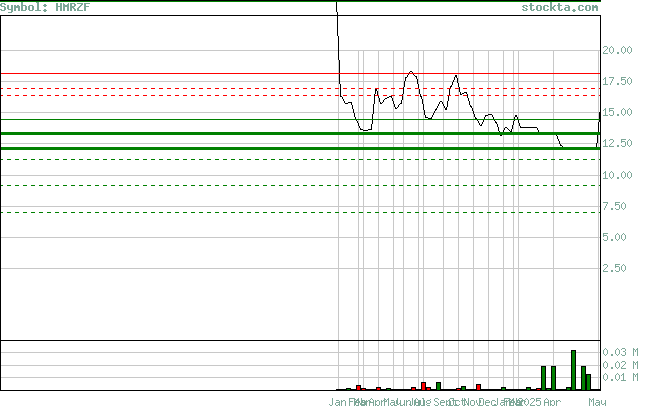Select the 12.50 price axis label
This screenshot has width=655, height=406.
pyautogui.click(x=617, y=143)
